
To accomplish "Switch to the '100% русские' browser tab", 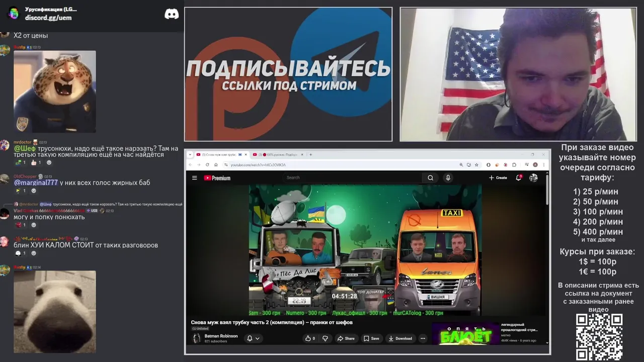I will [277, 154].
